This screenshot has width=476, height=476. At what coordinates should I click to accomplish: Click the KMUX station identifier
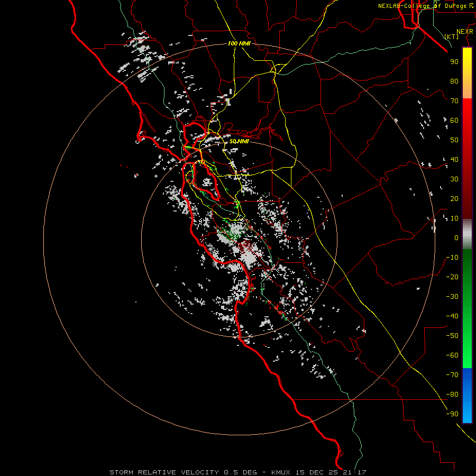click(x=281, y=472)
